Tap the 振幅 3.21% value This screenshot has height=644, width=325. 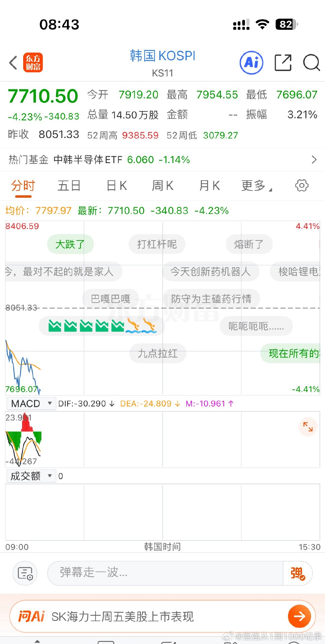coord(302,114)
